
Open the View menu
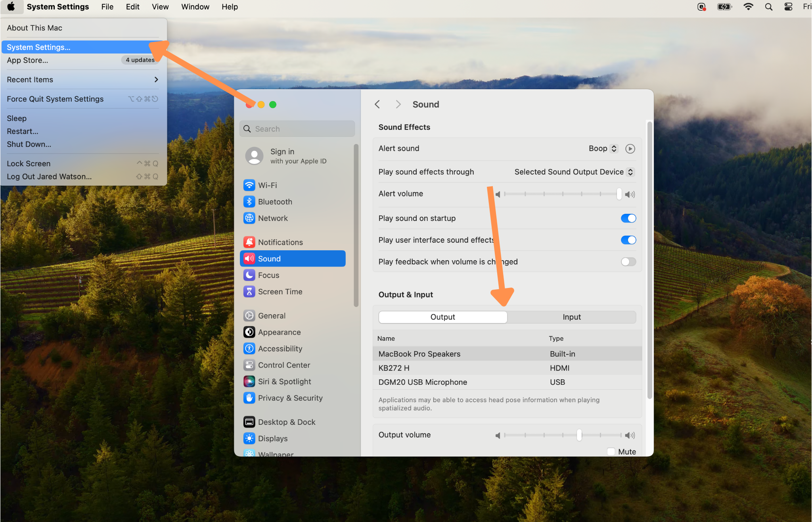point(160,7)
